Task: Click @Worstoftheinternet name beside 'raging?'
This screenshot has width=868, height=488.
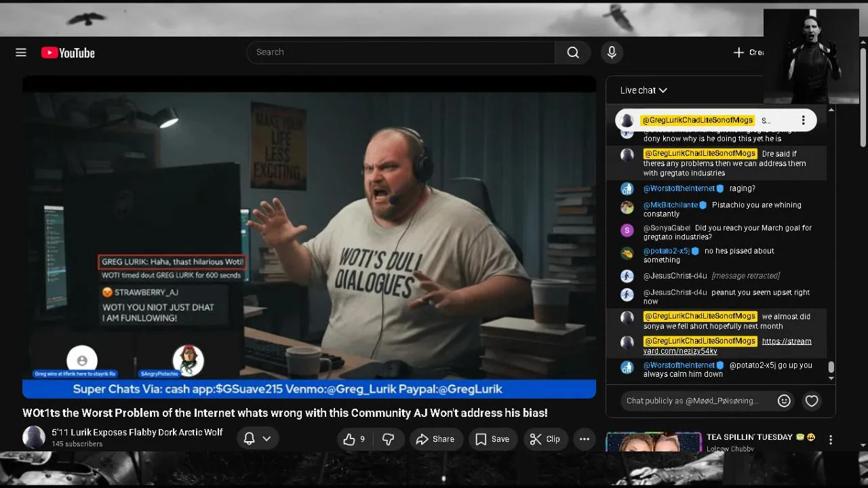Action: click(679, 188)
